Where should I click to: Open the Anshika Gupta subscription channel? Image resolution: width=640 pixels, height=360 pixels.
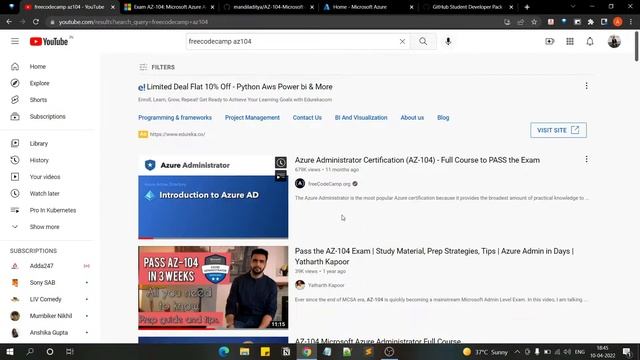49,333
